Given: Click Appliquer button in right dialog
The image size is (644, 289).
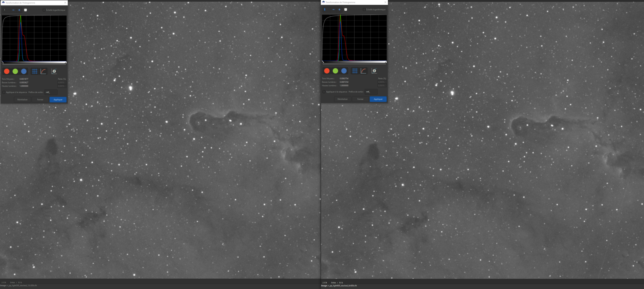Looking at the screenshot, I should click(378, 99).
